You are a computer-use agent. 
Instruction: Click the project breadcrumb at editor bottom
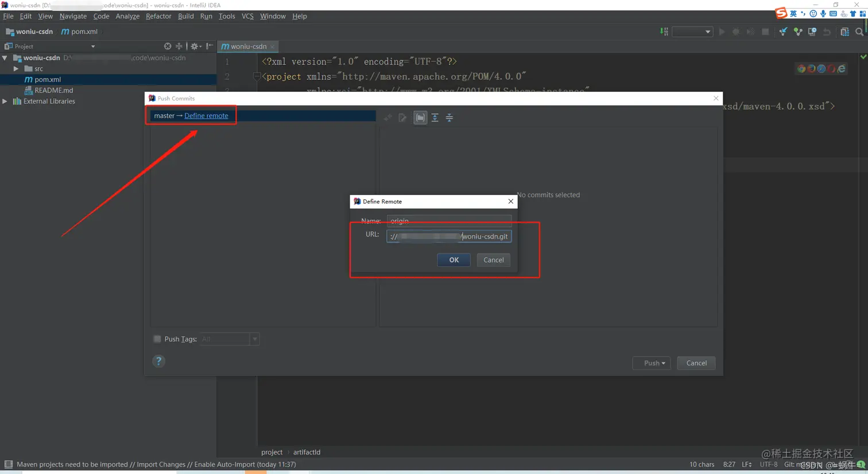(x=272, y=452)
